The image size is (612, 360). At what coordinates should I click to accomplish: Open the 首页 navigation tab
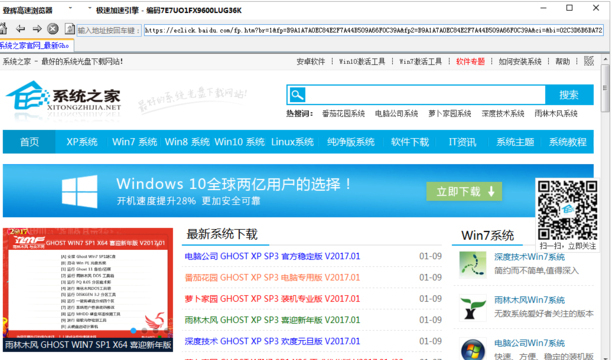[29, 142]
